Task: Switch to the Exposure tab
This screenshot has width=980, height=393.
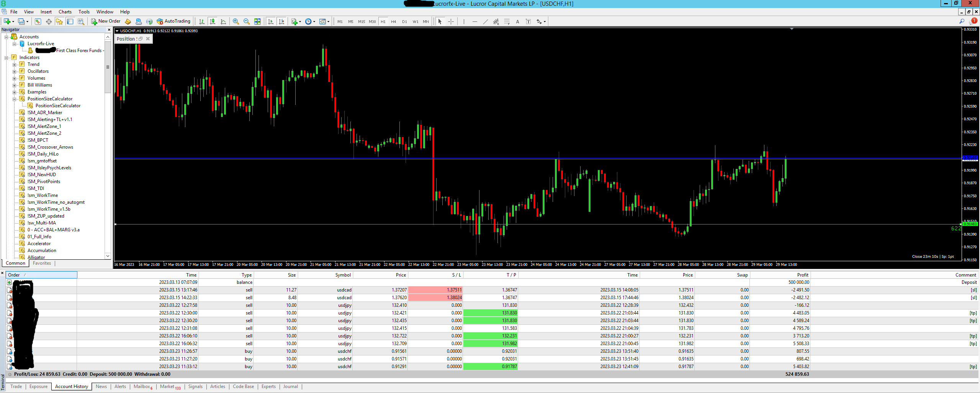Action: tap(39, 386)
